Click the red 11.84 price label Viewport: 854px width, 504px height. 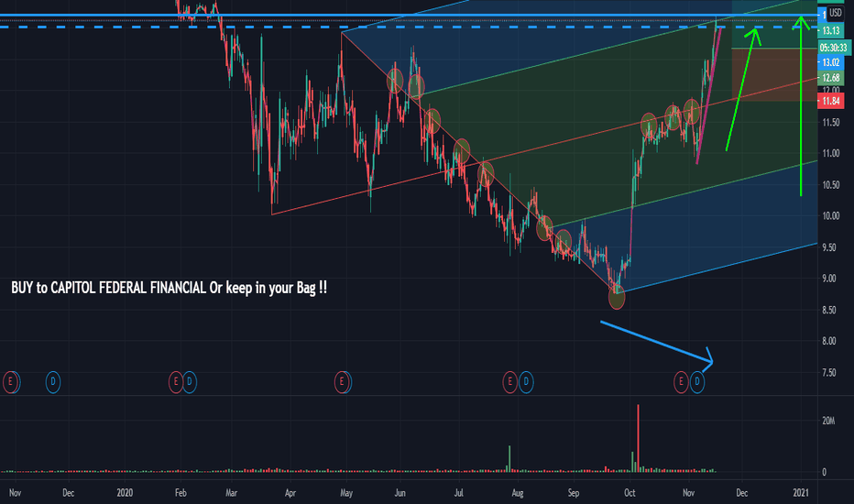pos(830,101)
